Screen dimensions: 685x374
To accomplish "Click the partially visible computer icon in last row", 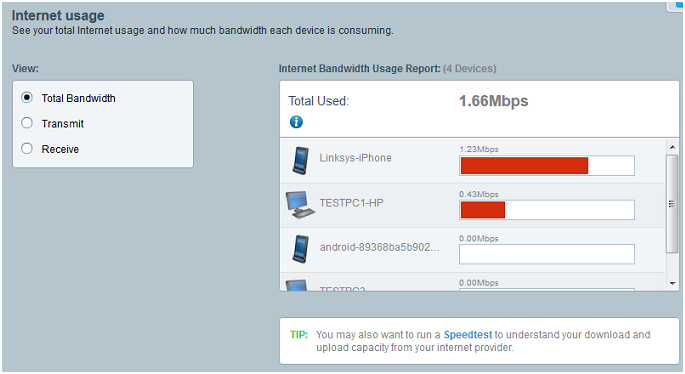I will click(297, 285).
